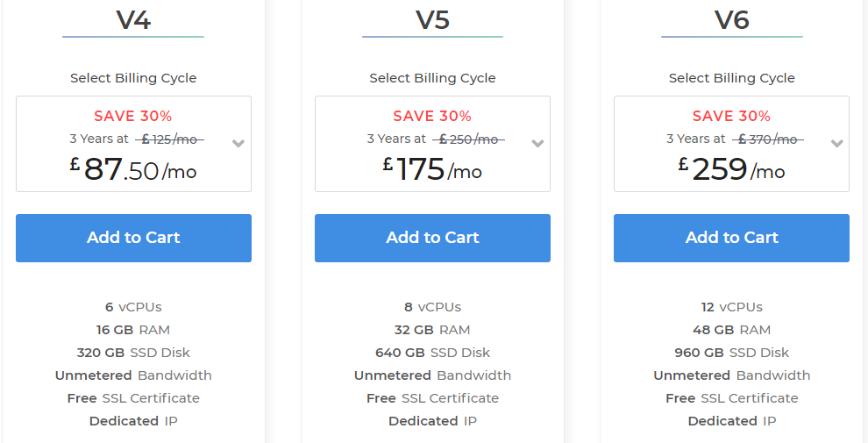Click "48 GB RAM" in V6 features
The height and width of the screenshot is (443, 868).
coord(731,330)
